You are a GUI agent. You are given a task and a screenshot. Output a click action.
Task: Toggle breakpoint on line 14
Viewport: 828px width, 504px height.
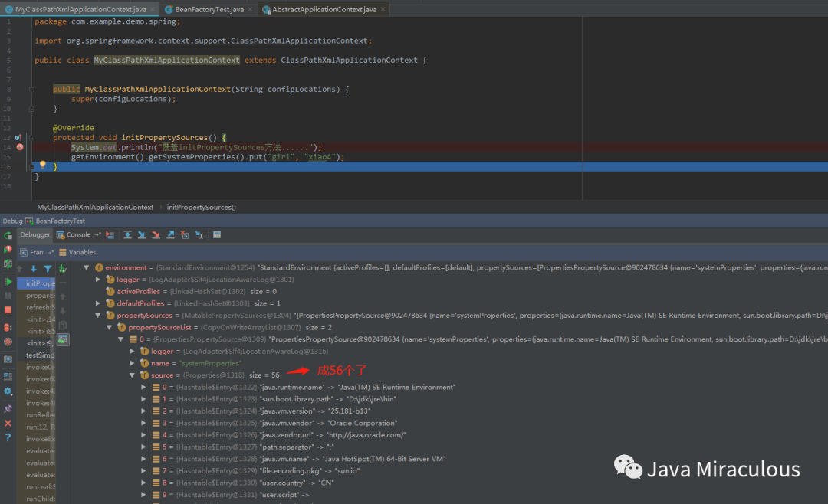point(20,147)
